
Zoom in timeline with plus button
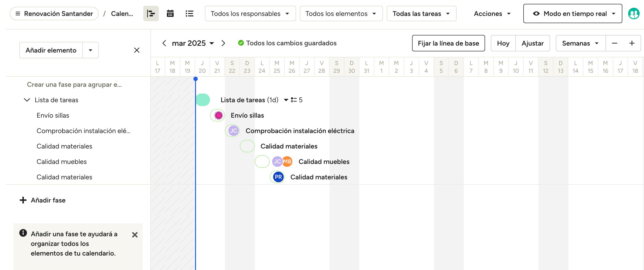(632, 43)
